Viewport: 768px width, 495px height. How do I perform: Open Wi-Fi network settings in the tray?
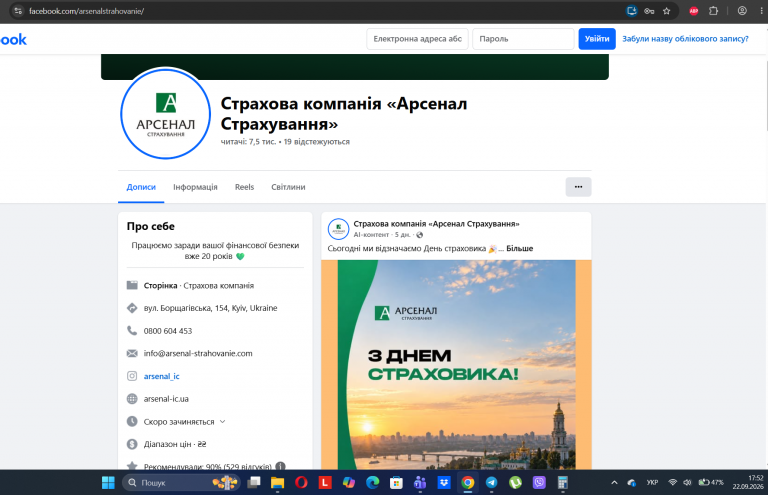(x=672, y=483)
